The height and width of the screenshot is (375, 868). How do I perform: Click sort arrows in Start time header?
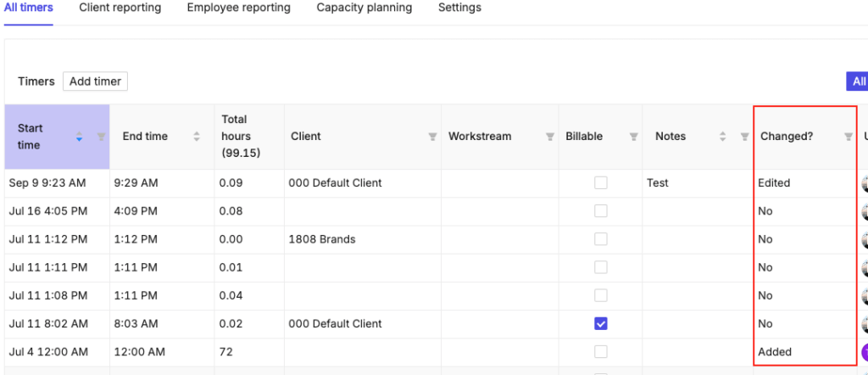[80, 137]
